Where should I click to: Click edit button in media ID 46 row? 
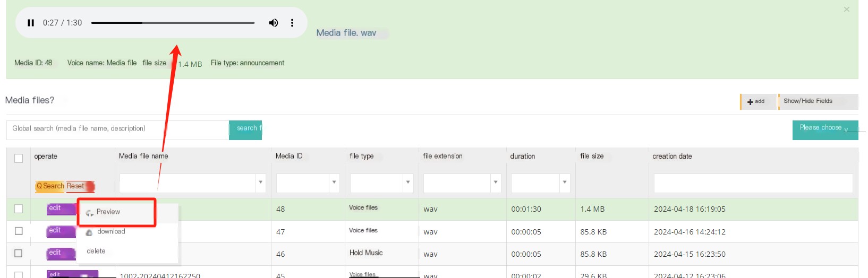61,253
